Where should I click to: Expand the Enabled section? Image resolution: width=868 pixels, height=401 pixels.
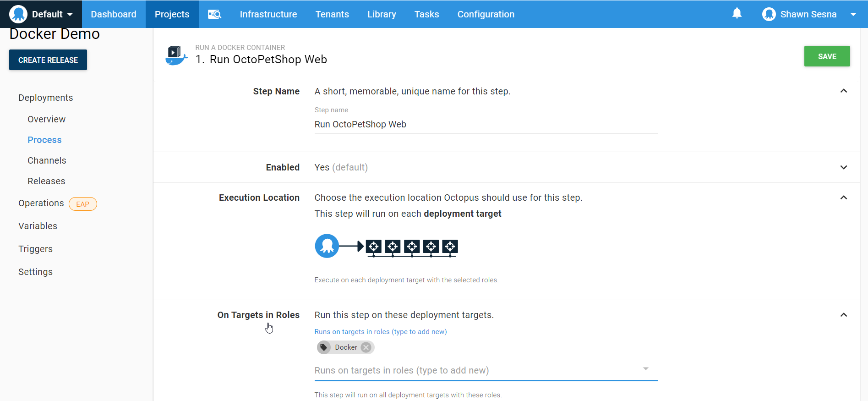843,167
